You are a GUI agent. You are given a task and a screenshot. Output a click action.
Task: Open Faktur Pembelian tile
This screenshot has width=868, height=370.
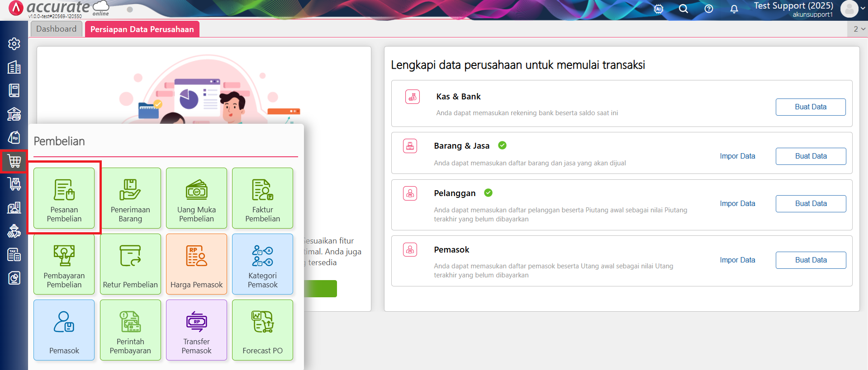[262, 198]
